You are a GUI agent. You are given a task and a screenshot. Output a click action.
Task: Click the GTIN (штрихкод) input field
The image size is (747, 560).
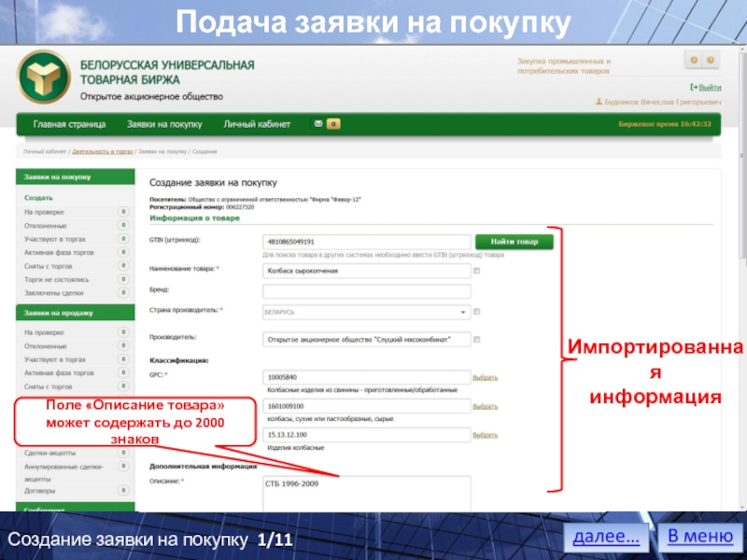point(366,242)
